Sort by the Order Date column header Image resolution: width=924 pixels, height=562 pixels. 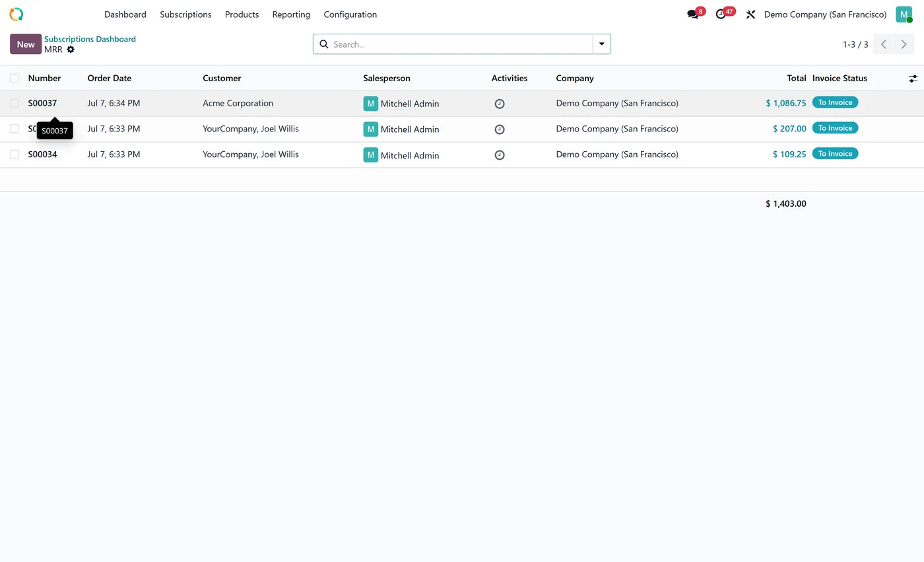tap(110, 78)
